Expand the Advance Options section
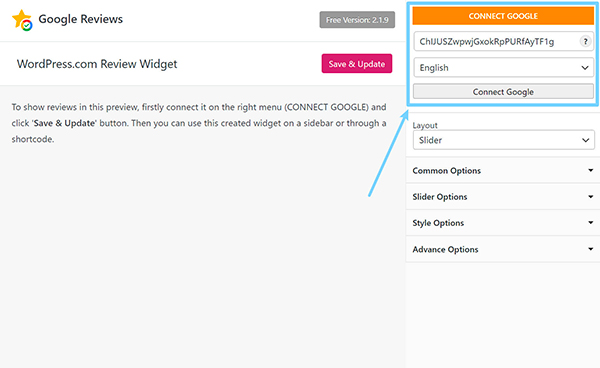Viewport: 600px width, 368px height. pyautogui.click(x=503, y=249)
